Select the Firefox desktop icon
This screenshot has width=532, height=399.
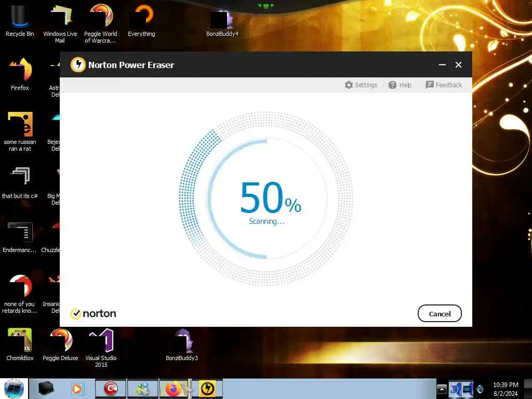(x=20, y=75)
